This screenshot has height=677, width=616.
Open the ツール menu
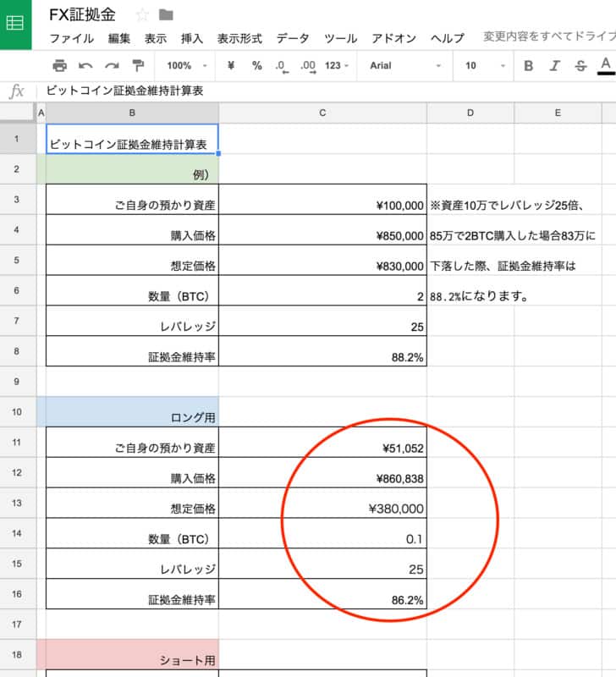(341, 38)
